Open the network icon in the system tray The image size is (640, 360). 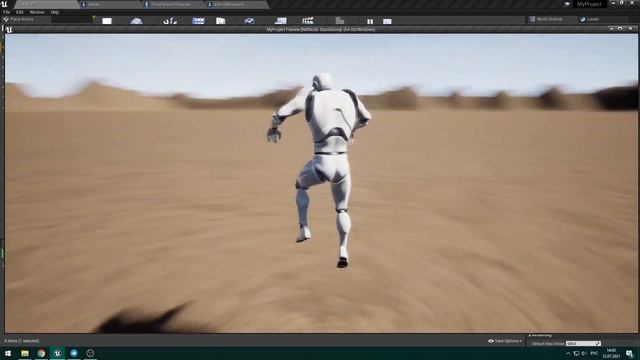[x=576, y=353]
